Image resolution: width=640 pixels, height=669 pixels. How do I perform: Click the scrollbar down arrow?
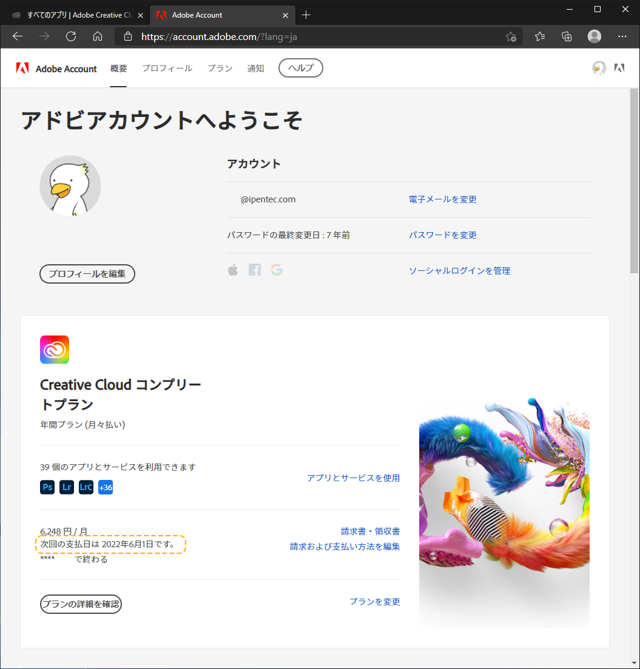pos(634,663)
